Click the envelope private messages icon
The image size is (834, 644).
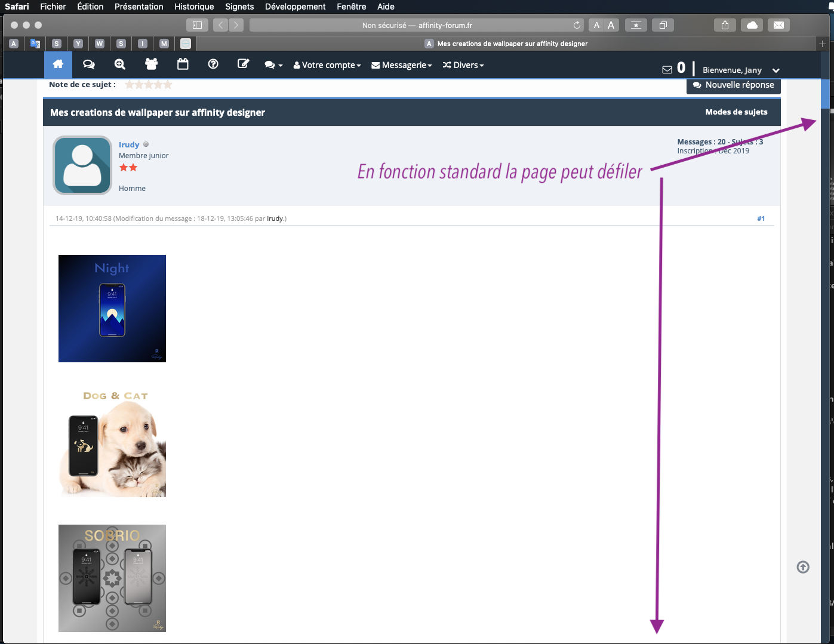(x=667, y=70)
